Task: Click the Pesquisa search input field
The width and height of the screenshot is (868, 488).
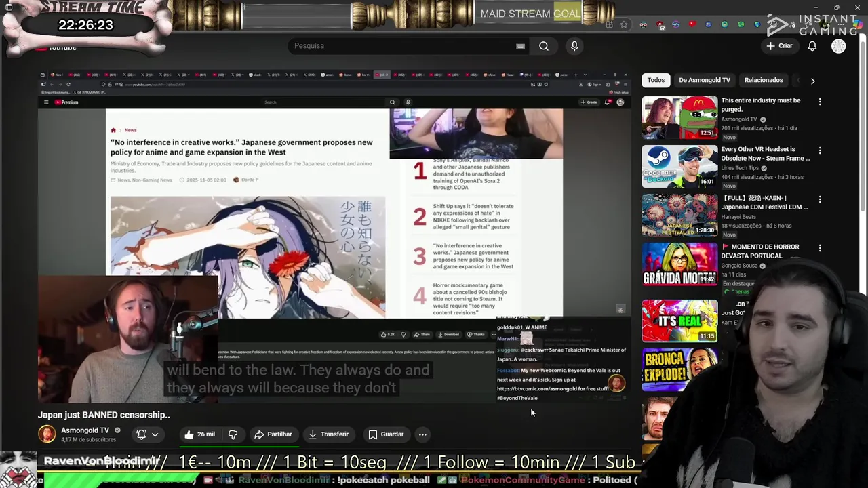Action: [x=403, y=46]
